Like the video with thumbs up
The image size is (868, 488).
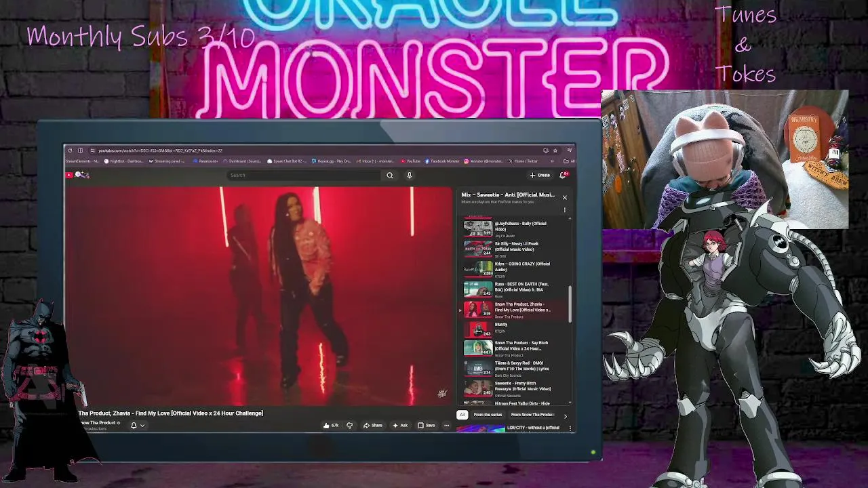330,426
